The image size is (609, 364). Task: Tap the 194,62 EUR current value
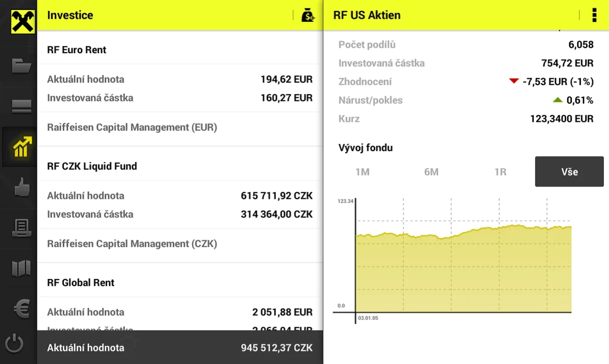287,80
